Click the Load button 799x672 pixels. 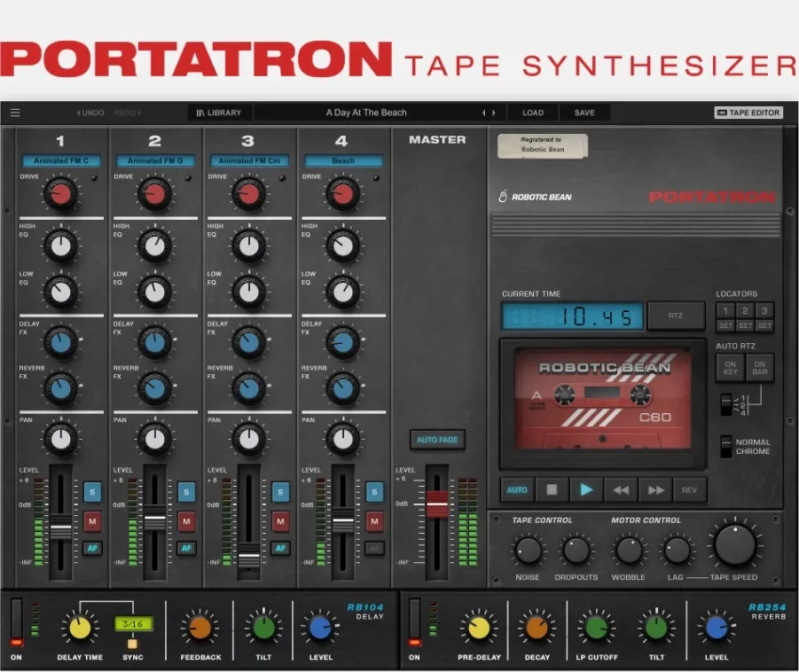[x=533, y=113]
